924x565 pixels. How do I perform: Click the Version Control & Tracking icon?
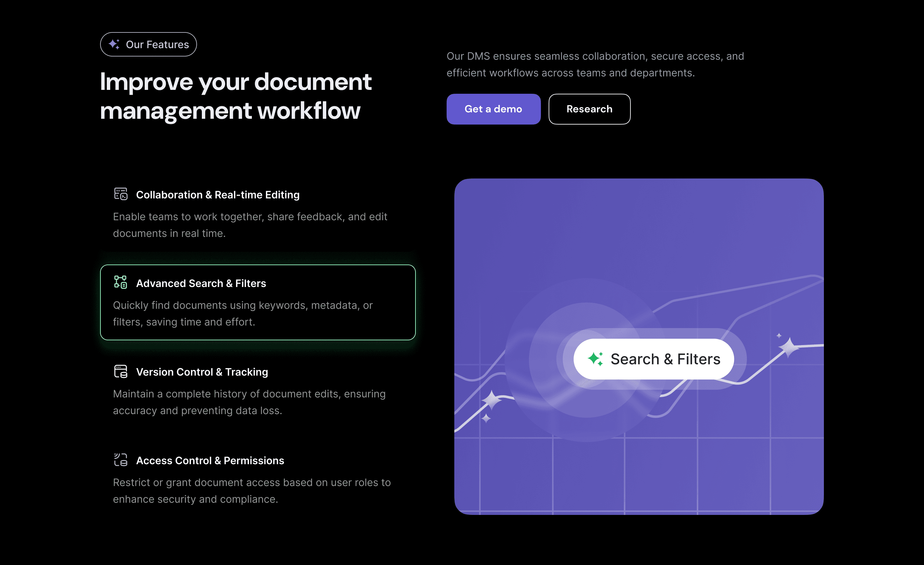(x=120, y=371)
